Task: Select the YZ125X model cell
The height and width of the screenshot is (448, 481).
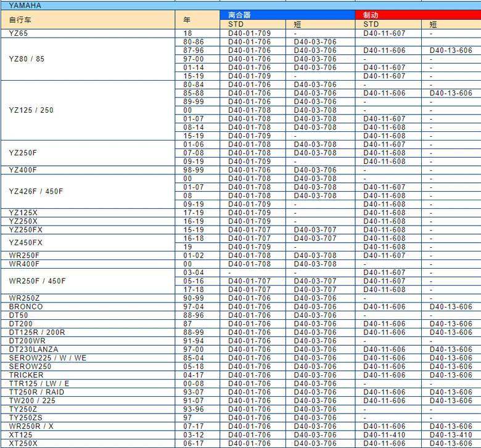Action: [x=88, y=213]
